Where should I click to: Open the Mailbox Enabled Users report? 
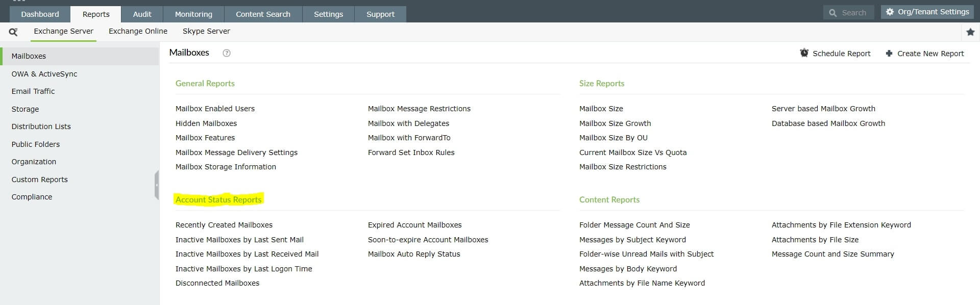click(x=215, y=109)
